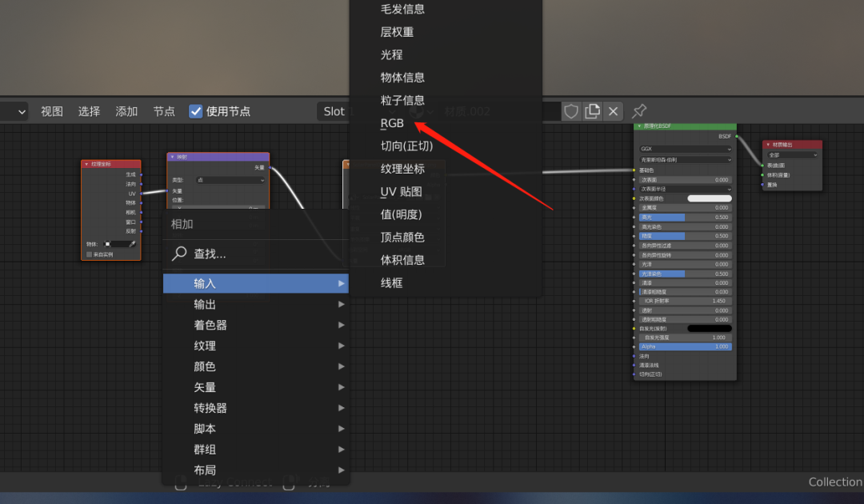
Task: Click the 糙度 0.500 slider
Action: coord(686,236)
